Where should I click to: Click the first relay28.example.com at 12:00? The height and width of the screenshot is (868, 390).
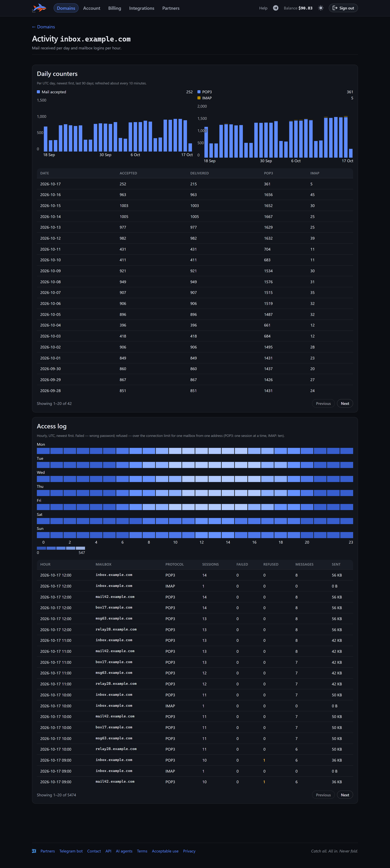click(x=116, y=629)
